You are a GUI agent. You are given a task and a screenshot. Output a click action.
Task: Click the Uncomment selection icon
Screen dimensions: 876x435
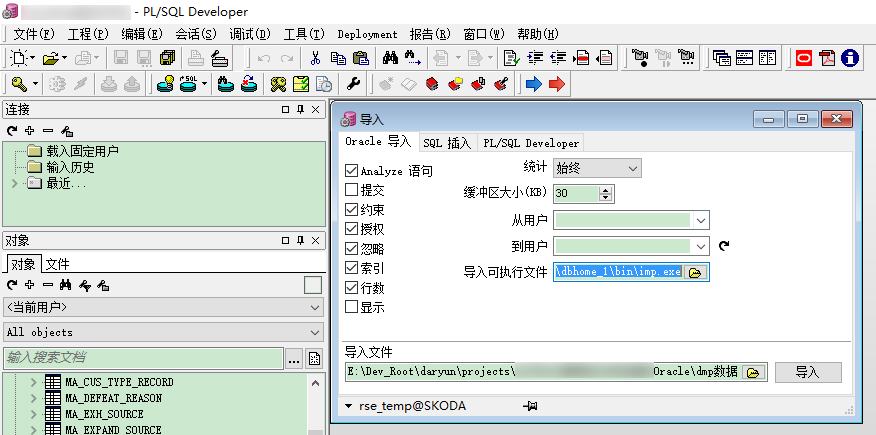[x=604, y=58]
